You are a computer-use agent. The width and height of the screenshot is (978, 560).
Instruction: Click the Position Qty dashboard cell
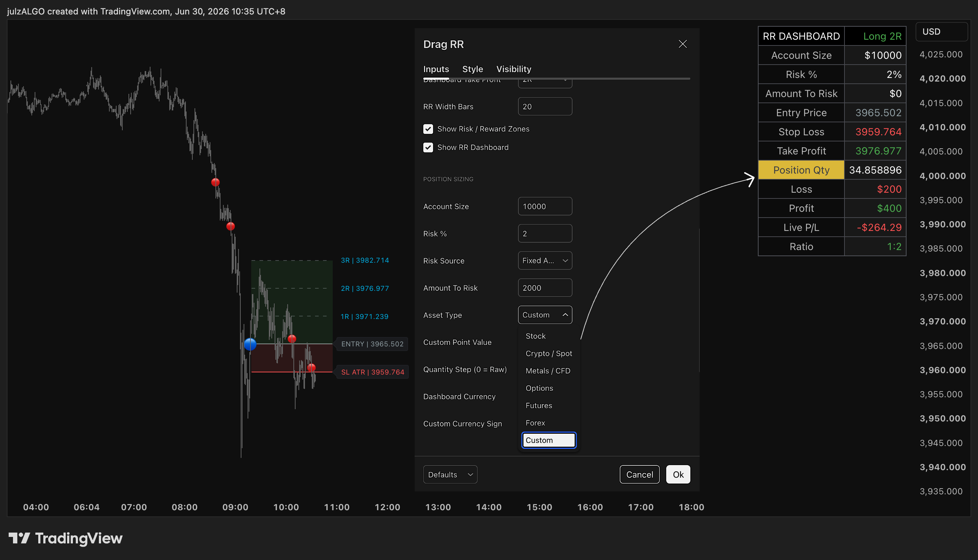tap(801, 170)
